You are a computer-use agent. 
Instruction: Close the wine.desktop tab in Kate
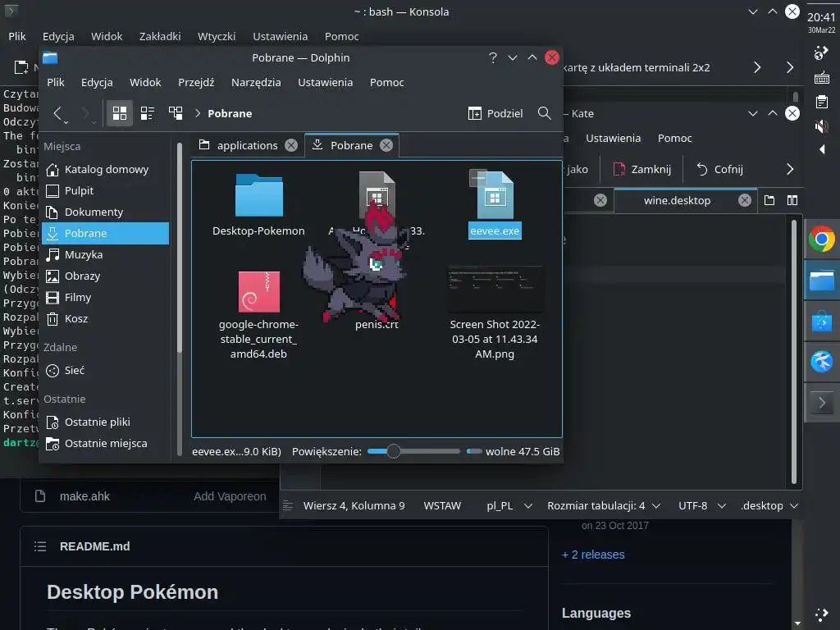point(745,200)
